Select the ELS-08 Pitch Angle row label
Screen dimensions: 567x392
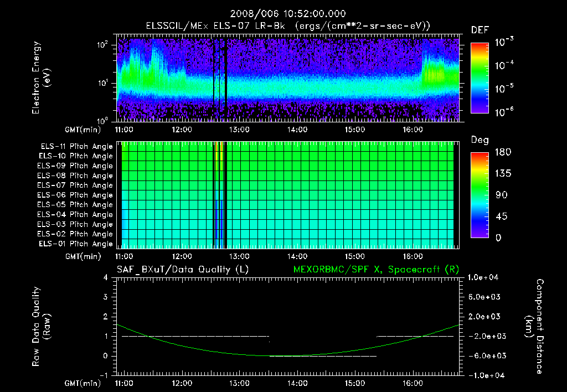(x=75, y=176)
